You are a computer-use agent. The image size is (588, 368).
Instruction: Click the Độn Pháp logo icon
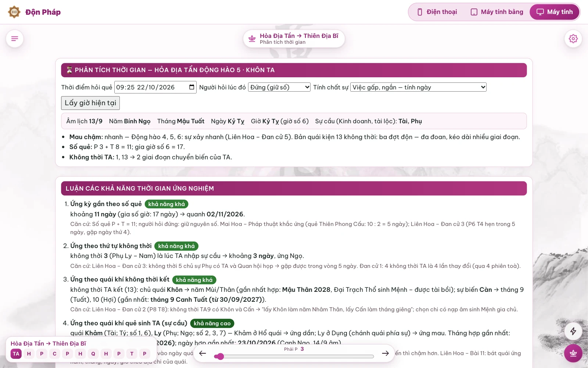(x=14, y=12)
